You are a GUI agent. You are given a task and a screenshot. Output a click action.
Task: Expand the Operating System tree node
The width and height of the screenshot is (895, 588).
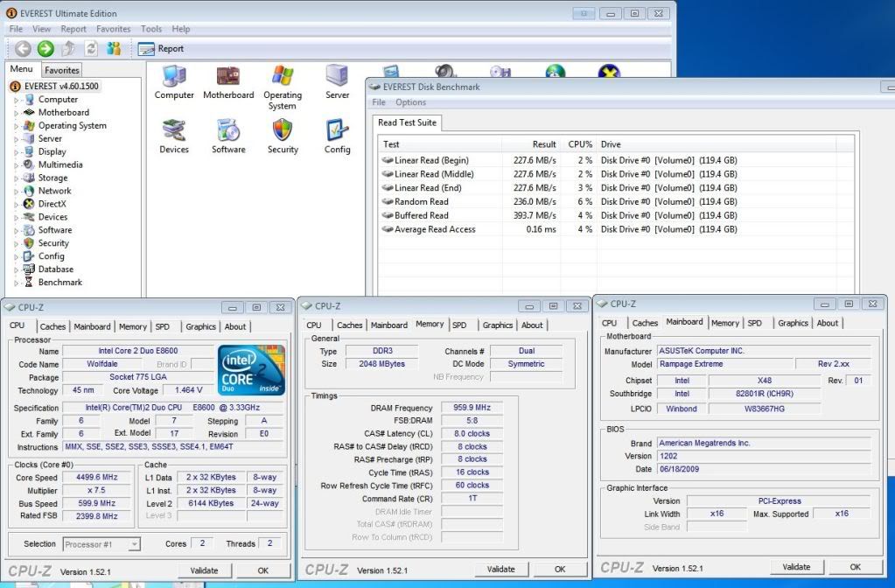pos(16,126)
